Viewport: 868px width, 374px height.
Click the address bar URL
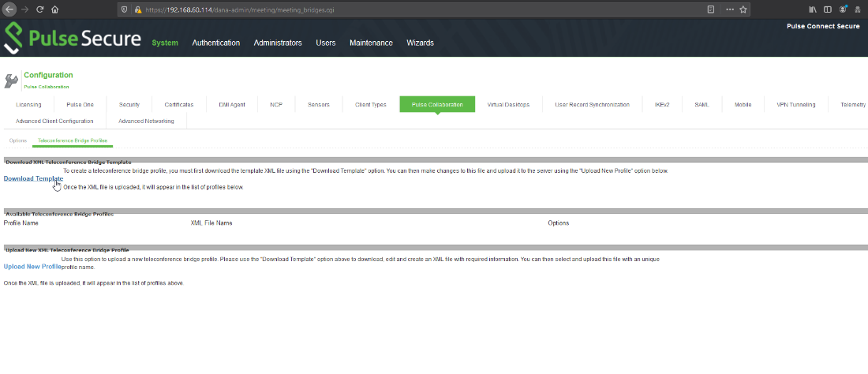(240, 10)
